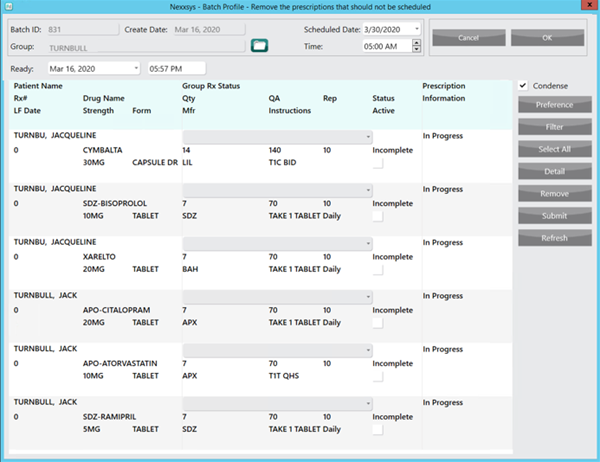Expand the Group Rx Status dropdown for CYMBALTA
This screenshot has width=600, height=462.
tap(368, 135)
